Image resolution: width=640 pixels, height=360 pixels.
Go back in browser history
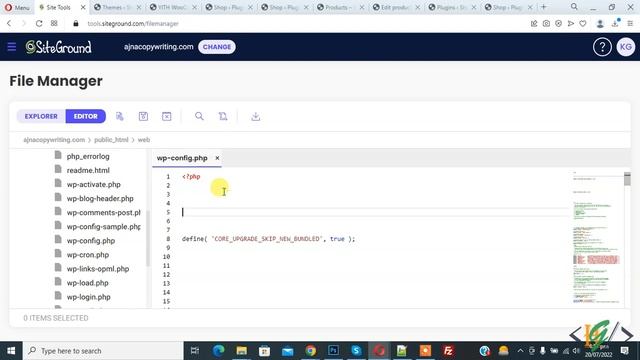(9, 24)
